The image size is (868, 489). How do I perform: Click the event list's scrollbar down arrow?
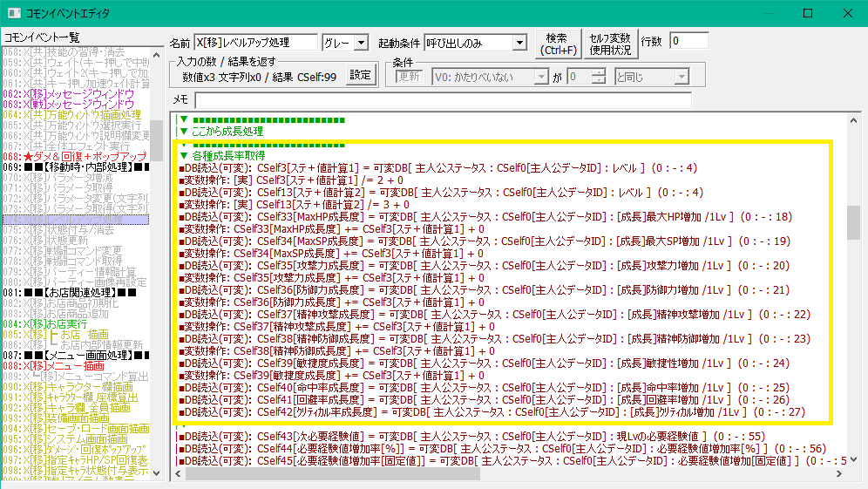(157, 473)
